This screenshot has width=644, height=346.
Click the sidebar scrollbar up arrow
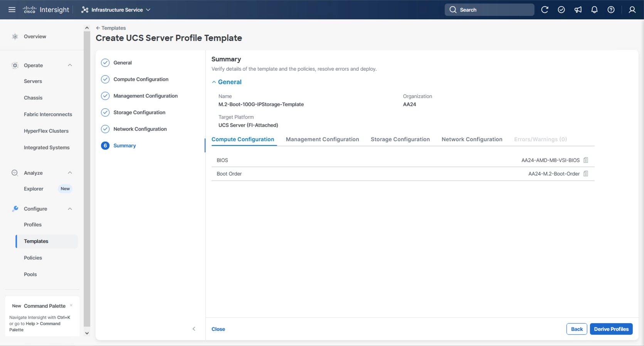pyautogui.click(x=87, y=28)
